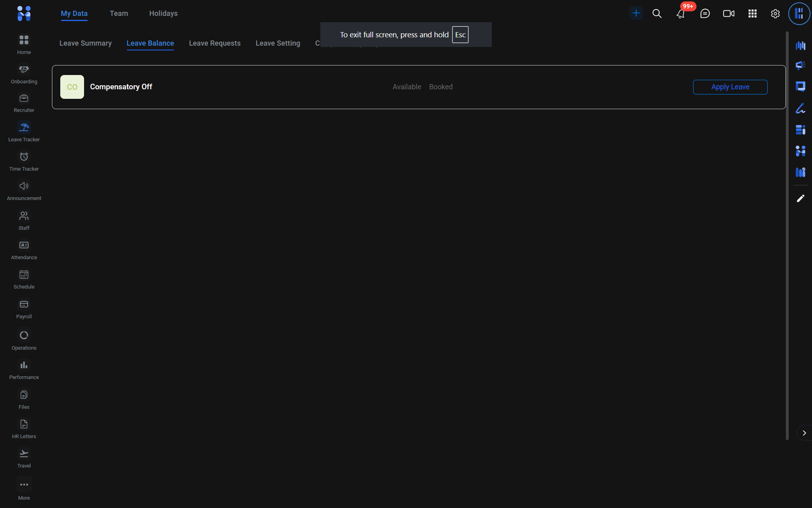
Task: Open the HR Letters module
Action: (x=24, y=428)
